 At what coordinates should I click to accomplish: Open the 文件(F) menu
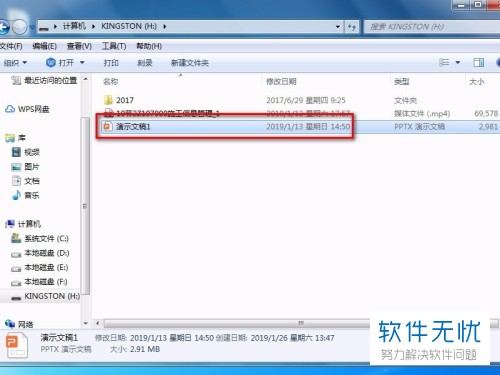(11, 46)
